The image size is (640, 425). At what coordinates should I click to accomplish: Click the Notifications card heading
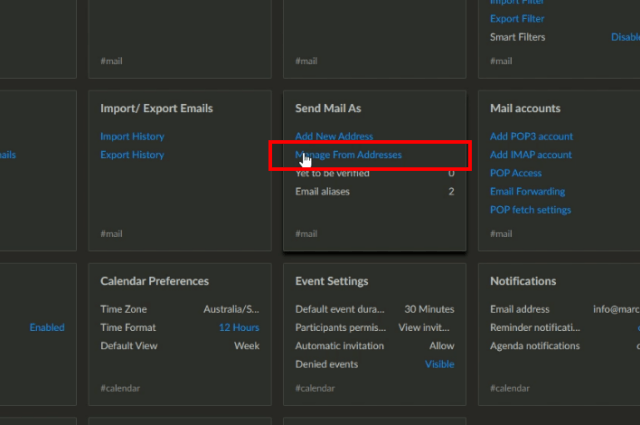523,281
